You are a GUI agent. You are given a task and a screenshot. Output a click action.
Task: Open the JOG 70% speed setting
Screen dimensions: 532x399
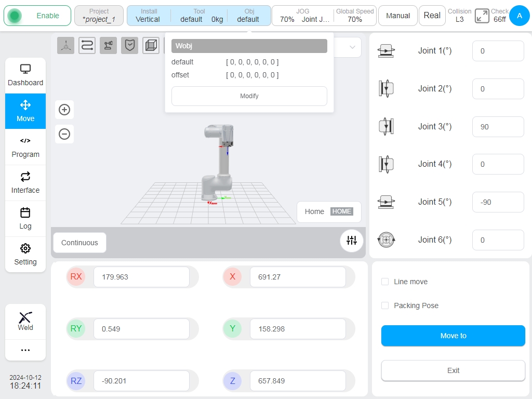[x=303, y=16]
